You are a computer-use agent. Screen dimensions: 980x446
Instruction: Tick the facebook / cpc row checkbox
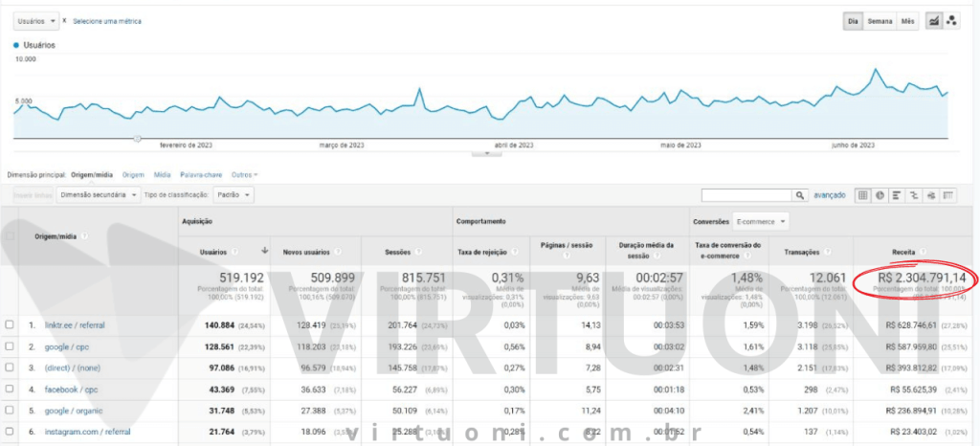[10, 390]
